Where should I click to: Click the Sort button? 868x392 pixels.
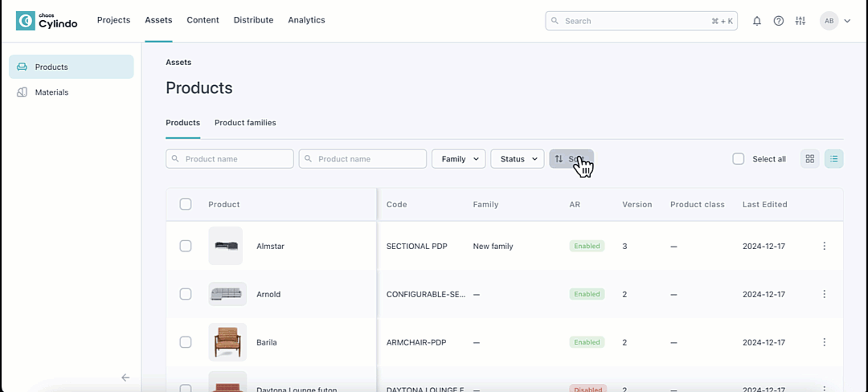click(x=571, y=159)
